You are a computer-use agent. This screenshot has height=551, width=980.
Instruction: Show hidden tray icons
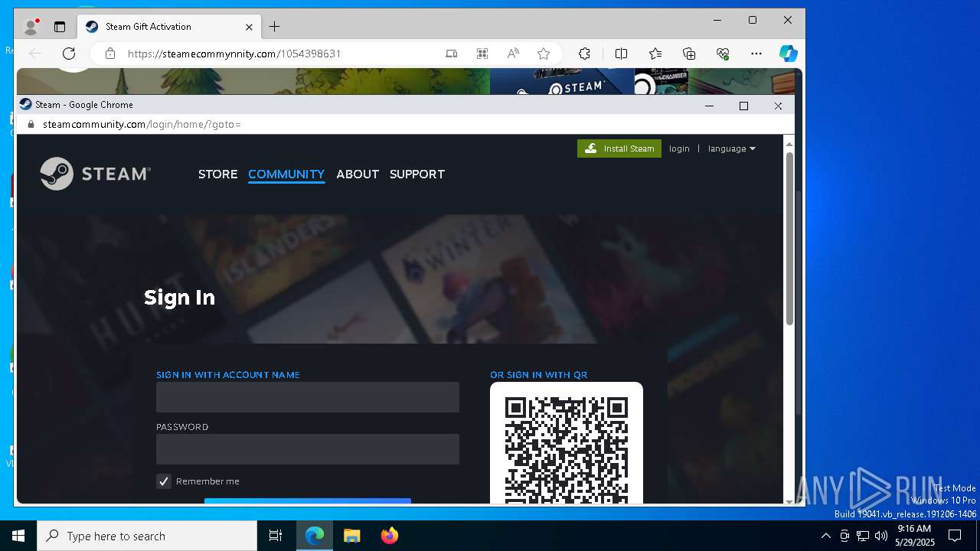pyautogui.click(x=825, y=536)
